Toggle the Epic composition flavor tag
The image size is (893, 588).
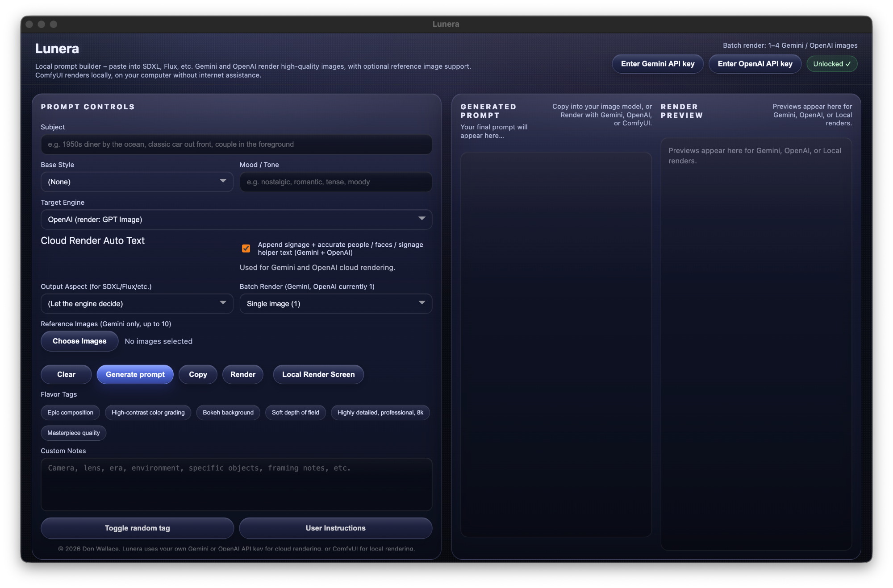(70, 413)
